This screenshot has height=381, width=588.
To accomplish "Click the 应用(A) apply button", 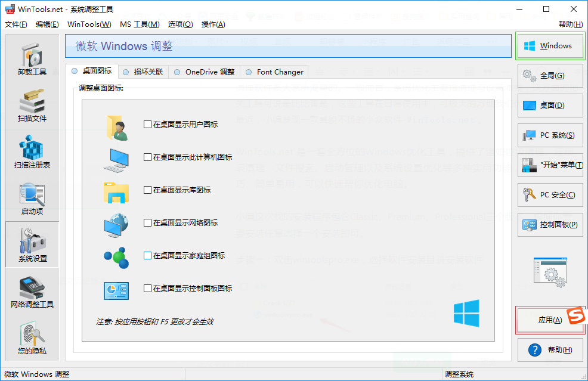I will pyautogui.click(x=550, y=320).
